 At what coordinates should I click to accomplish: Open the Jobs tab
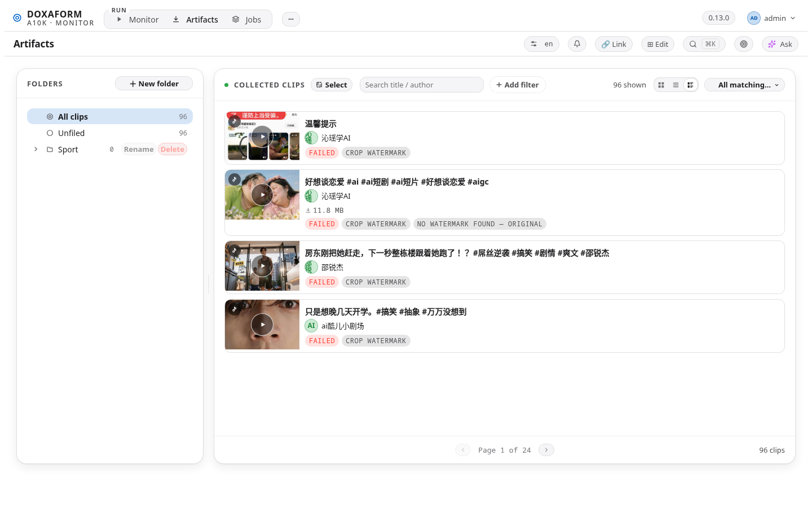pyautogui.click(x=247, y=20)
